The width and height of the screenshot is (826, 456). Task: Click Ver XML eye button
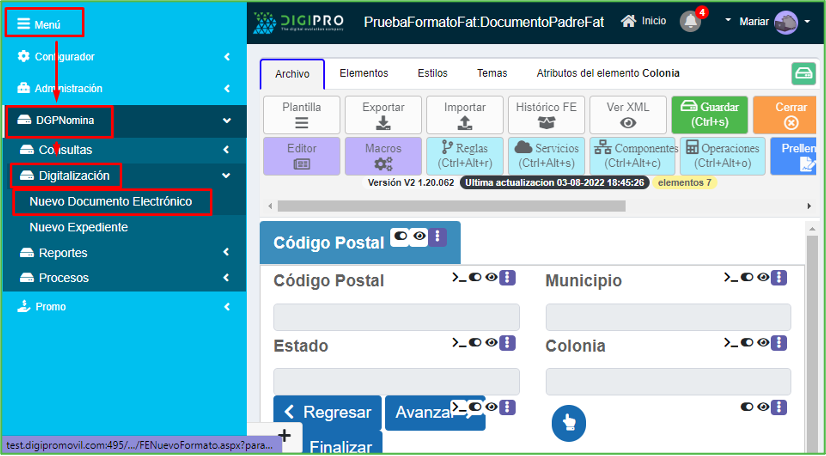point(628,114)
